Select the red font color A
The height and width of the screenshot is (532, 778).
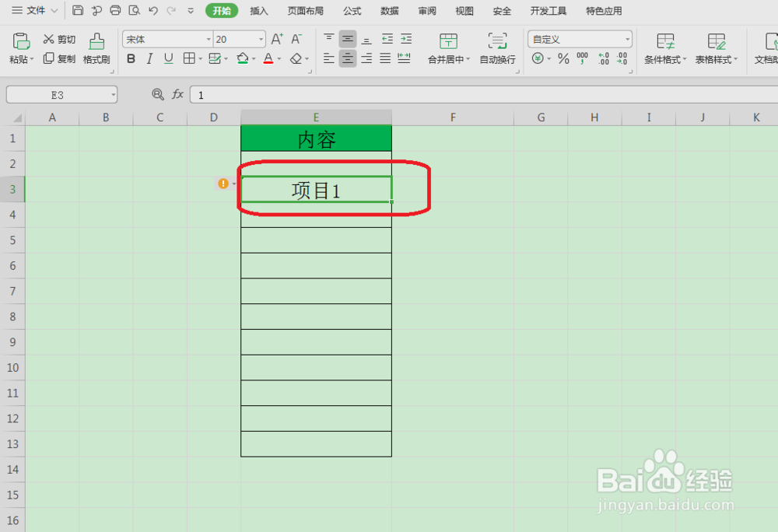[268, 58]
